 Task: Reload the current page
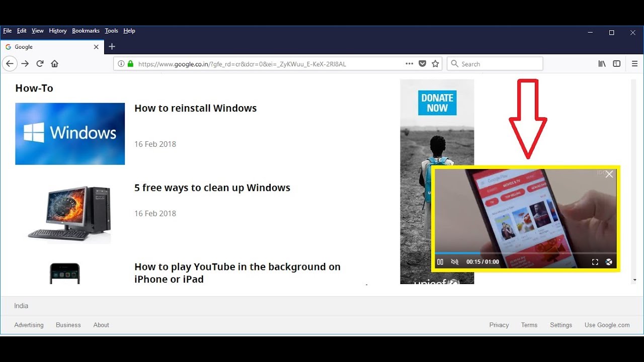pos(40,64)
